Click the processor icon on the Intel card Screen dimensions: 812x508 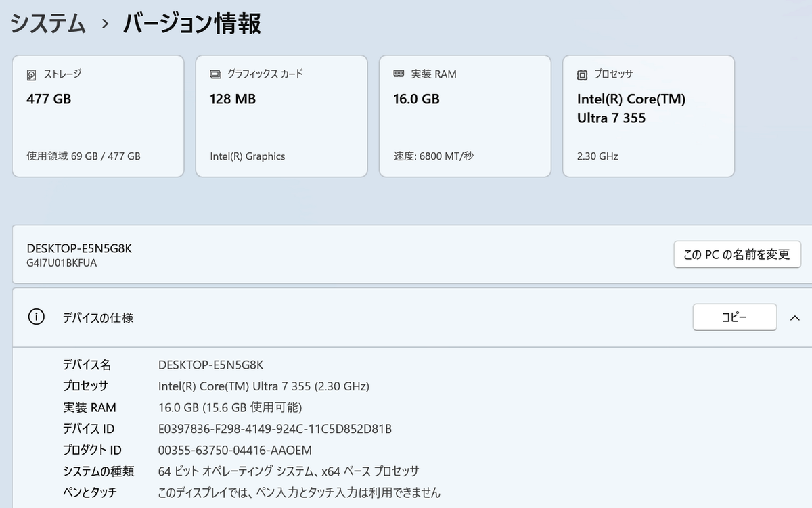pos(582,74)
